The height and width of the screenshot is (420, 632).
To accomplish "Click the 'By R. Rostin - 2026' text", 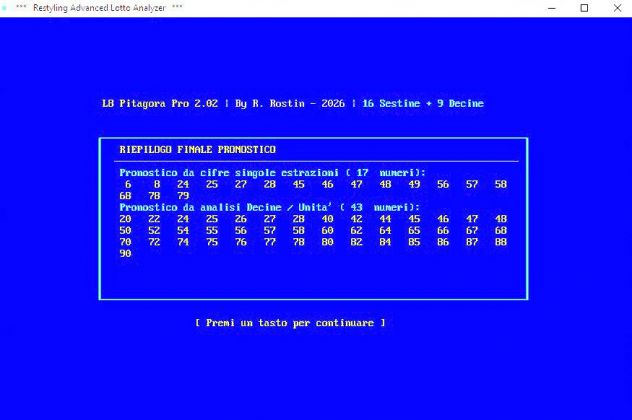I will [x=290, y=104].
